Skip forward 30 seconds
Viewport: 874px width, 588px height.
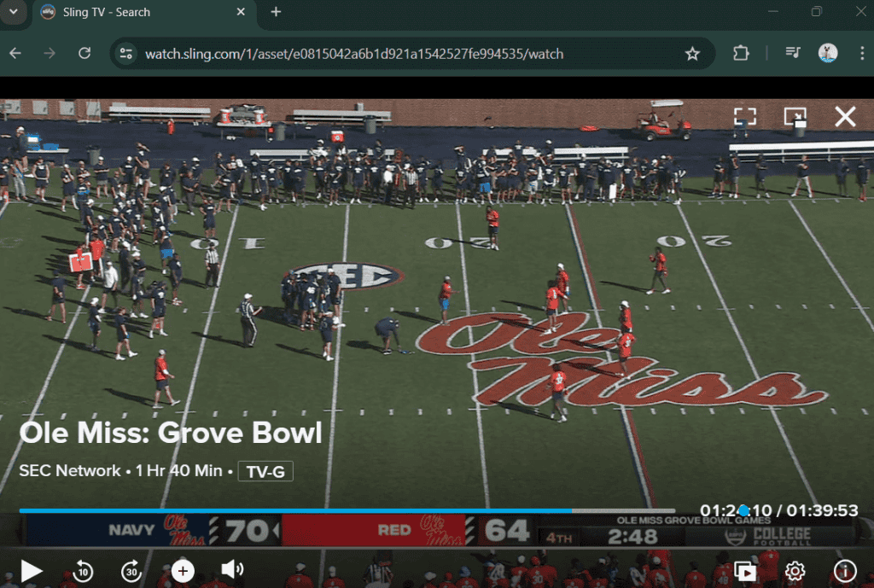131,571
